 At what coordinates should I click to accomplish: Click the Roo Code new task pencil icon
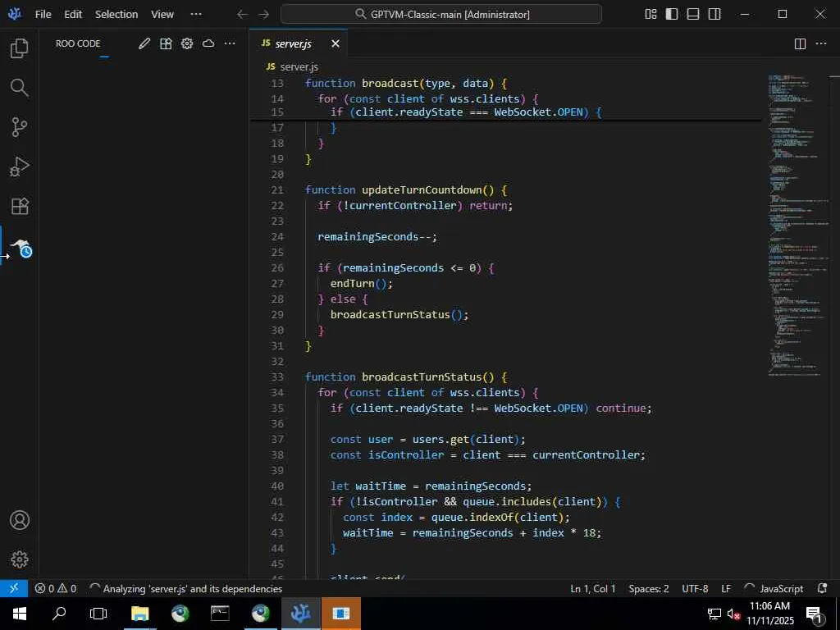(144, 43)
